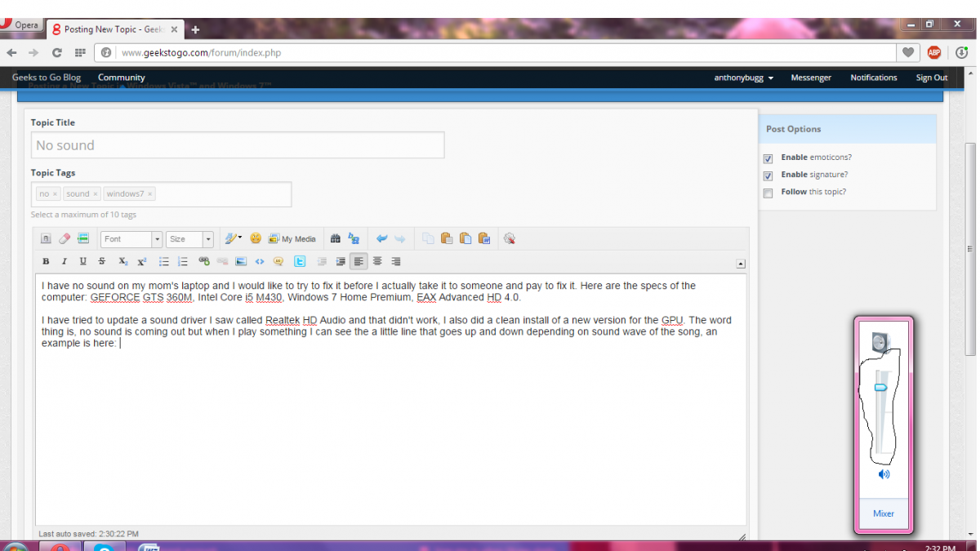The height and width of the screenshot is (551, 980).
Task: Apply Italic formatting
Action: click(65, 262)
